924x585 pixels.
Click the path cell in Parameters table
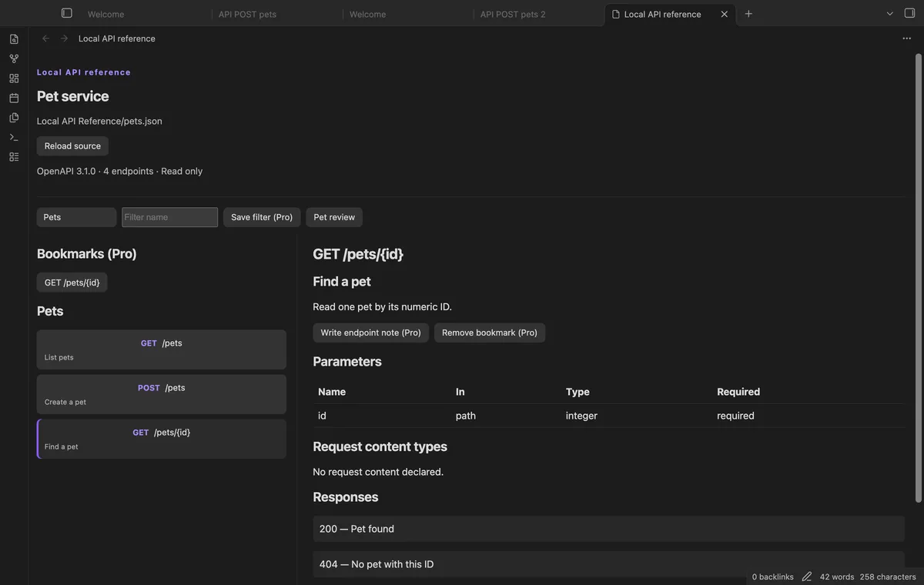point(466,416)
